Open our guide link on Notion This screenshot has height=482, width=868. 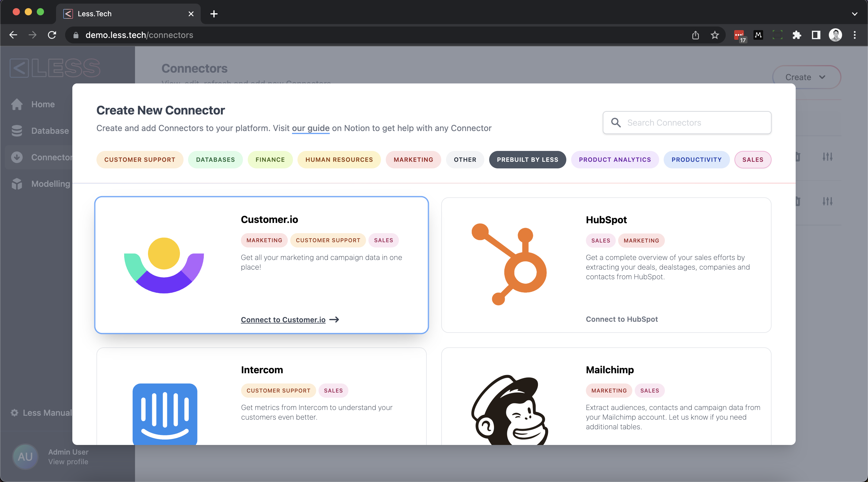[x=310, y=128]
